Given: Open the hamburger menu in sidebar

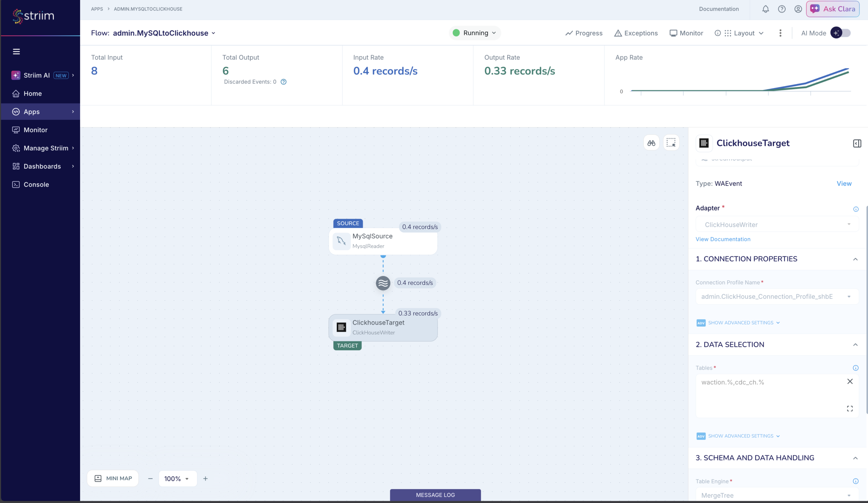Looking at the screenshot, I should click(16, 52).
